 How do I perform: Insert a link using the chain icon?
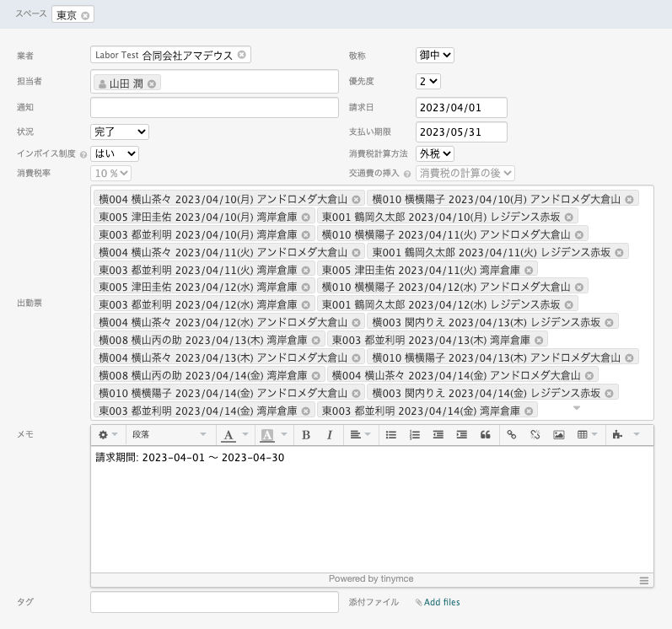(511, 435)
